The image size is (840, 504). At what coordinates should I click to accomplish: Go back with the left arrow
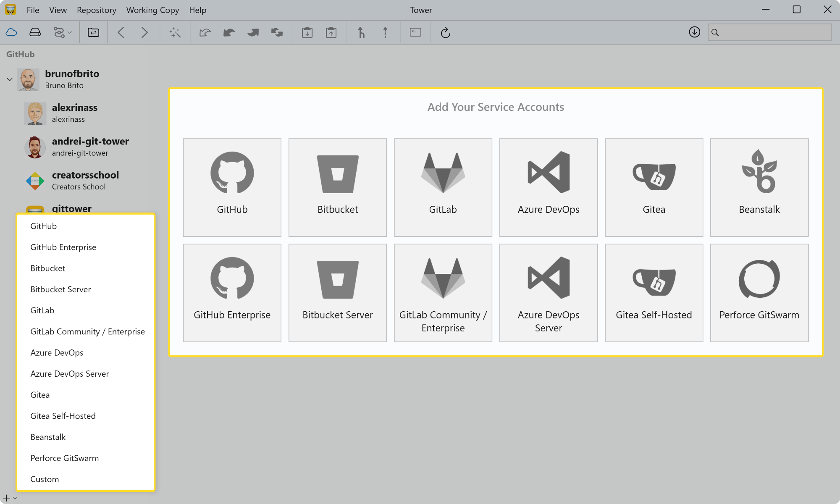(x=121, y=32)
